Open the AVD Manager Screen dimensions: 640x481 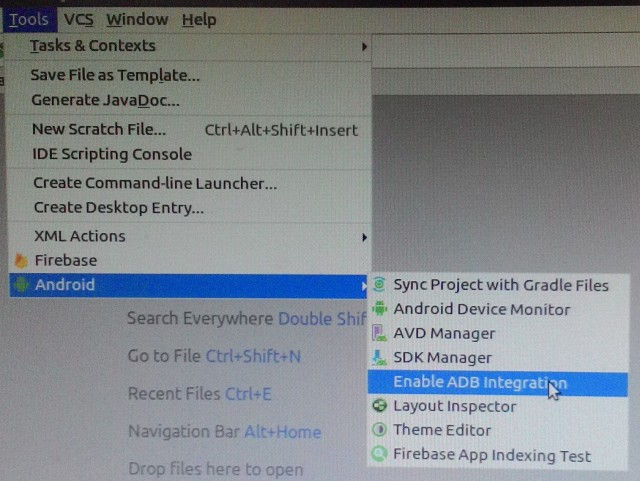point(498,334)
